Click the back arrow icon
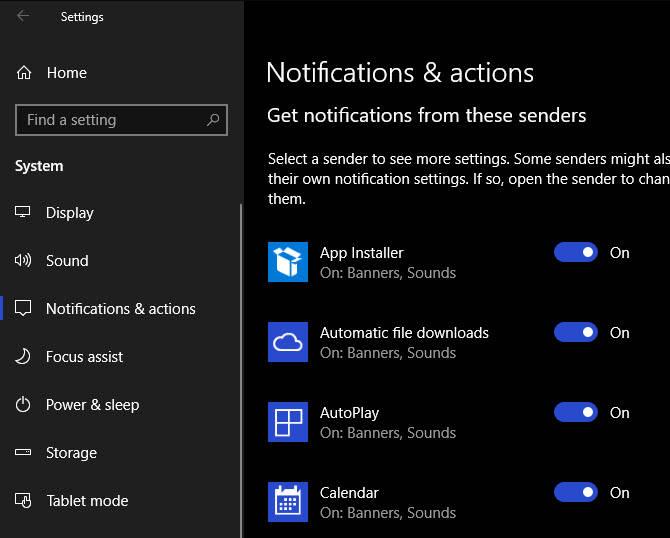The width and height of the screenshot is (670, 538). coord(23,16)
